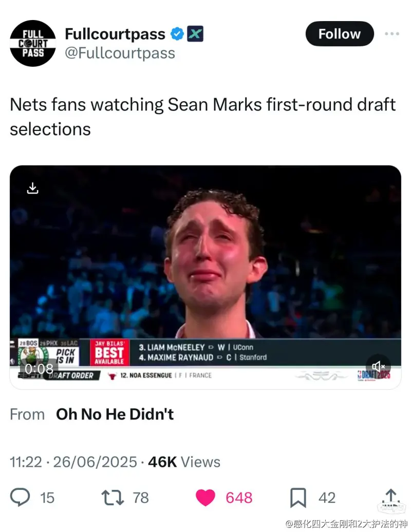411x532 pixels.
Task: Click the tweet text about Nets fans
Action: click(x=202, y=117)
